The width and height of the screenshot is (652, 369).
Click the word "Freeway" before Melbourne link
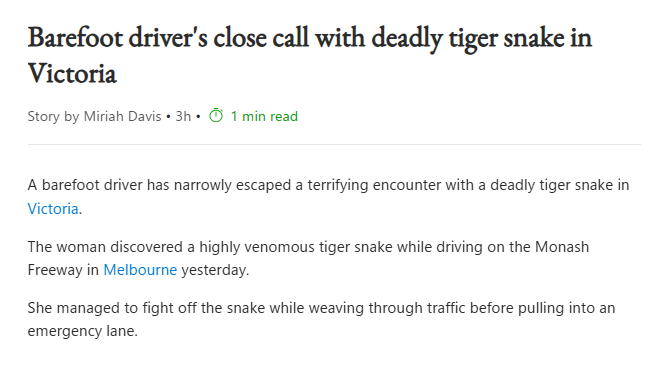point(55,270)
